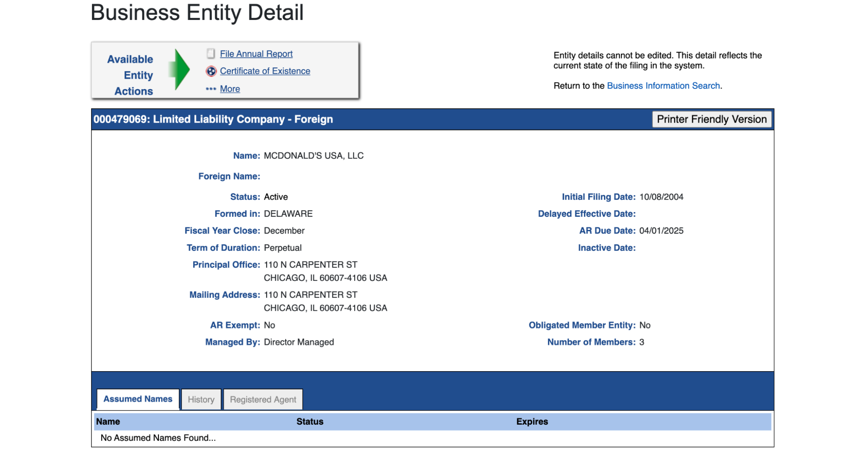This screenshot has height=452, width=868.
Task: Click the AR Due Date 04/01/2025
Action: click(661, 231)
